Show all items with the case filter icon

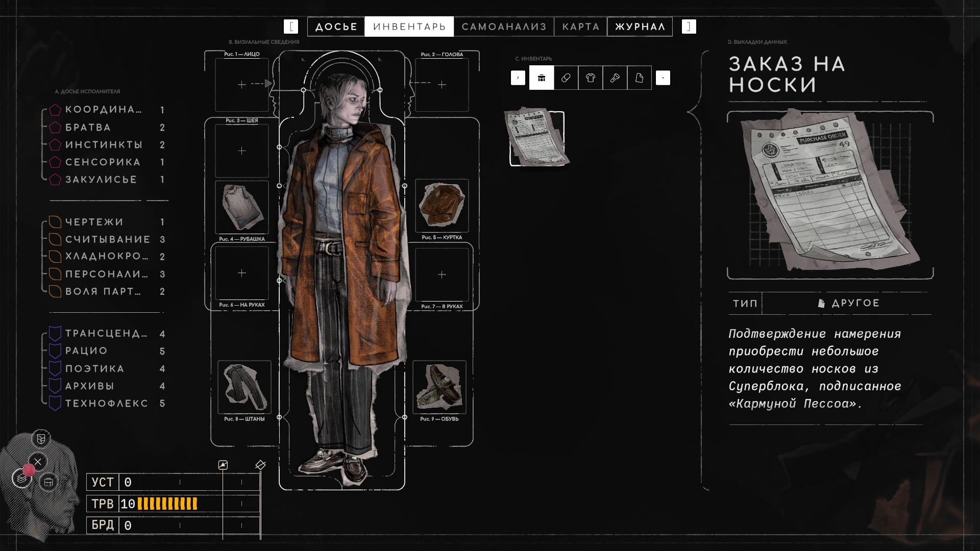point(542,78)
